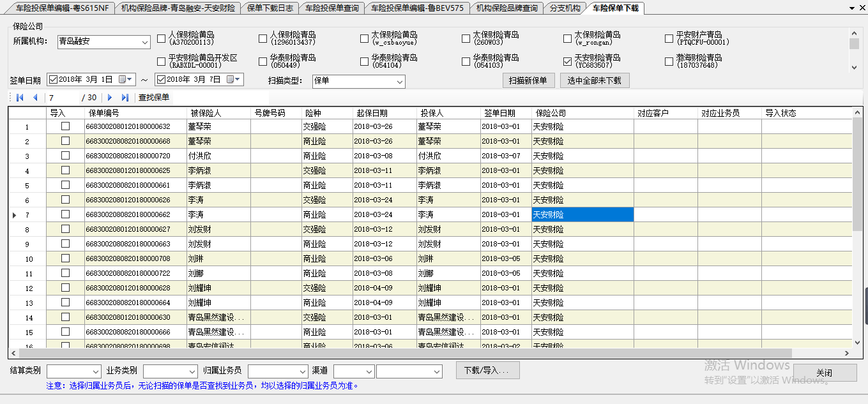The width and height of the screenshot is (868, 404).
Task: Click the tab list arrow at top right
Action: [x=851, y=8]
